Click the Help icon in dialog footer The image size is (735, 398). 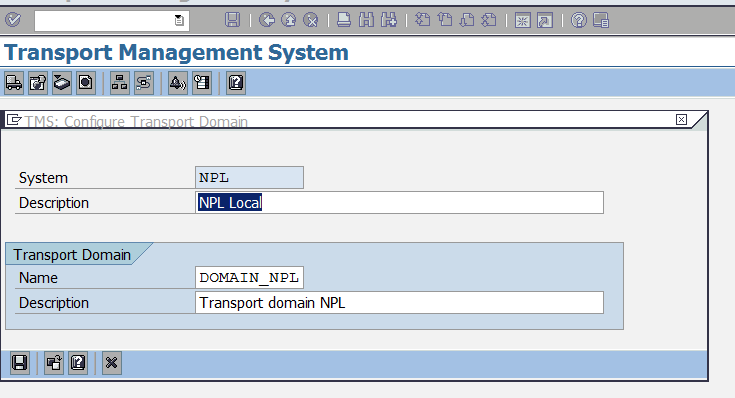point(78,363)
